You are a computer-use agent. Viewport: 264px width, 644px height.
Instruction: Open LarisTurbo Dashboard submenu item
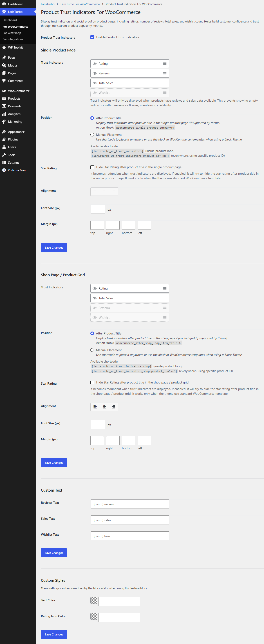10,20
